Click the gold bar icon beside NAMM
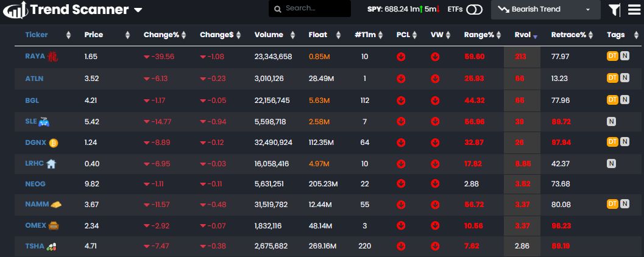 click(x=56, y=204)
